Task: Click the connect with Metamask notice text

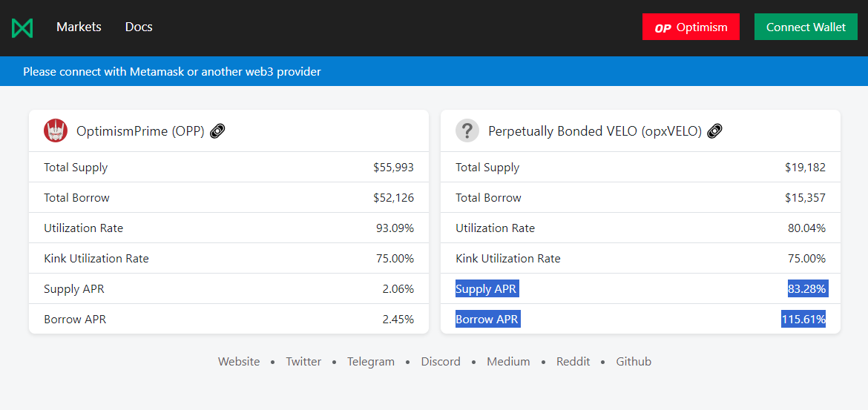Action: pyautogui.click(x=172, y=71)
